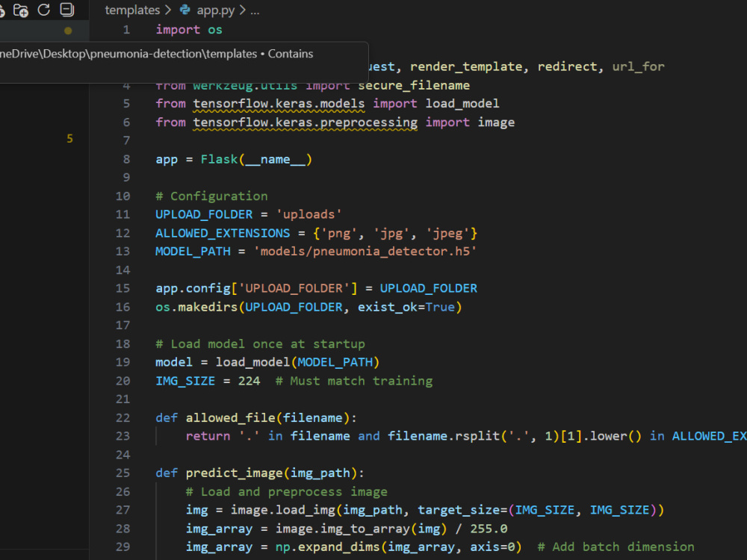Click 'models/pneumonia_detector.h5' string on line 13
This screenshot has height=560, width=747.
tap(365, 252)
